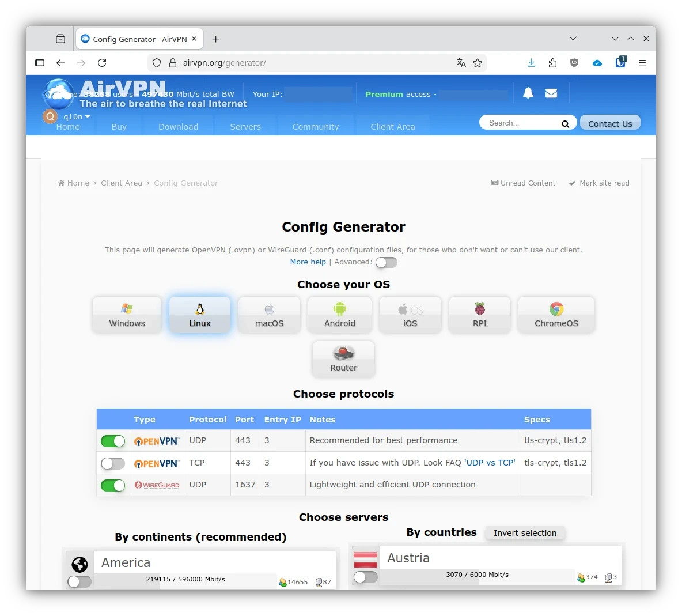Switch to the Servers navigation tab

point(245,126)
